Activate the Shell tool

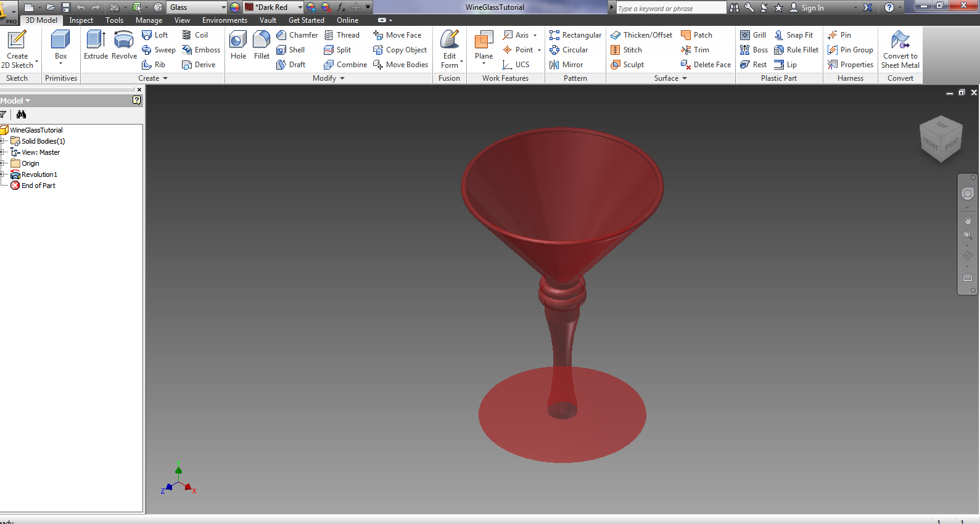290,50
